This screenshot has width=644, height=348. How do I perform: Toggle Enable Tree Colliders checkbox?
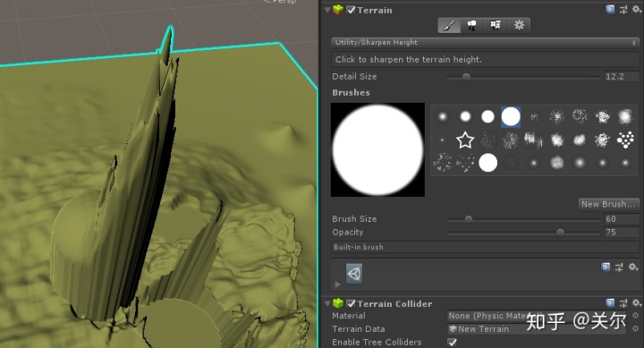pos(453,342)
